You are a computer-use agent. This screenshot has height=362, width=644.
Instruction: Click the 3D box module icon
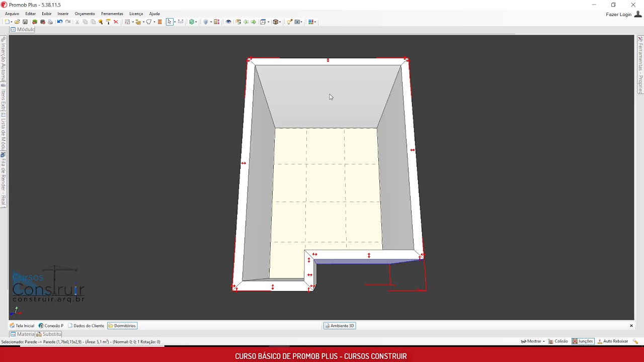coord(276,22)
